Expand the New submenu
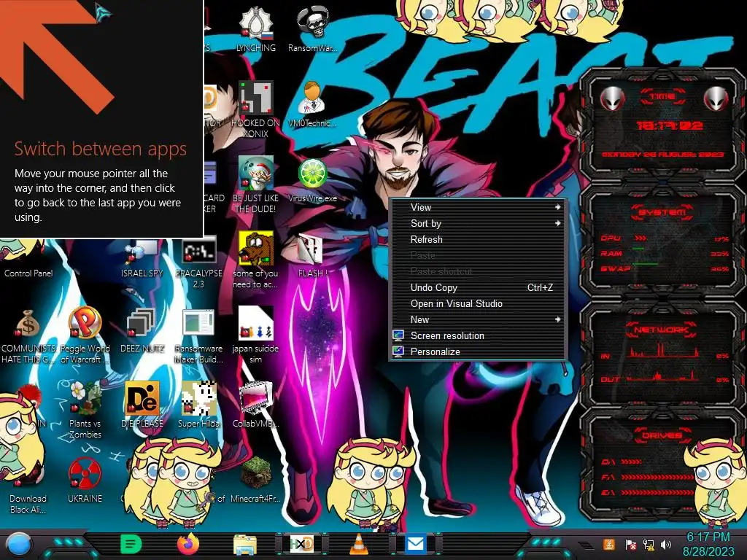 [x=479, y=320]
